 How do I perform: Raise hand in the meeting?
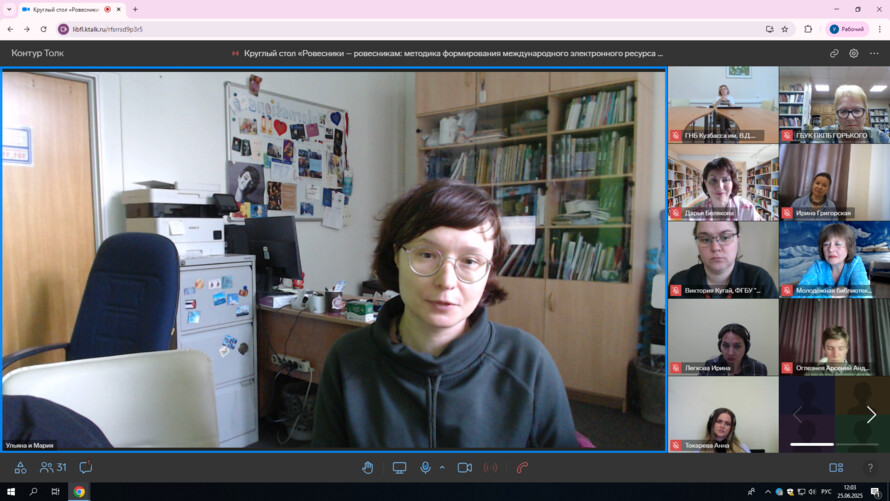click(x=368, y=467)
